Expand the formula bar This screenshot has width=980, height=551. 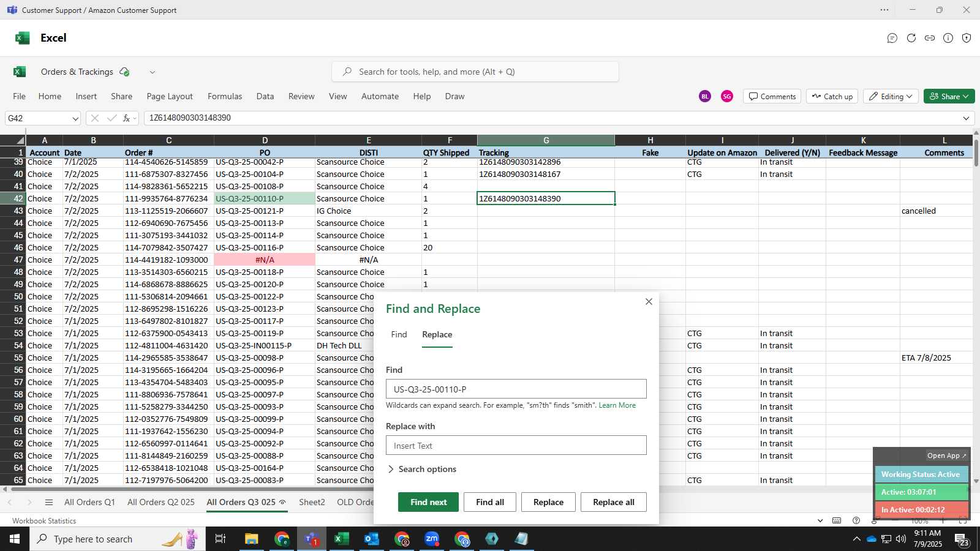pyautogui.click(x=966, y=118)
